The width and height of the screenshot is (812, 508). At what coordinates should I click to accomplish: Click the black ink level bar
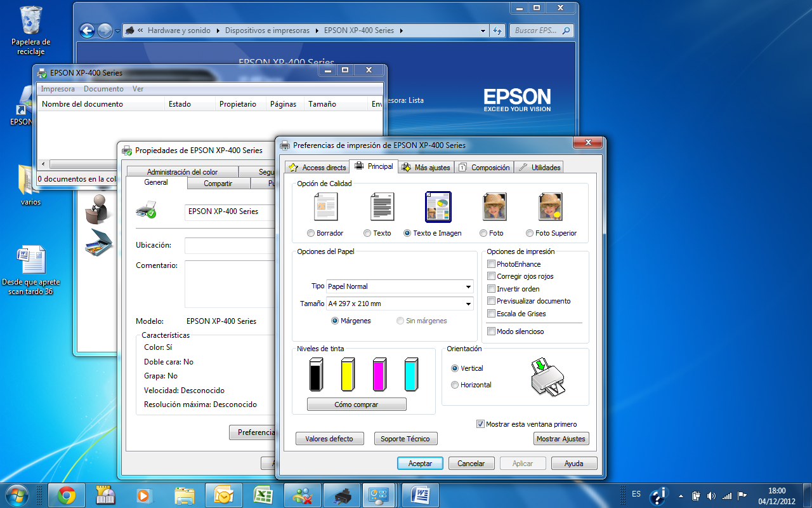tap(316, 375)
